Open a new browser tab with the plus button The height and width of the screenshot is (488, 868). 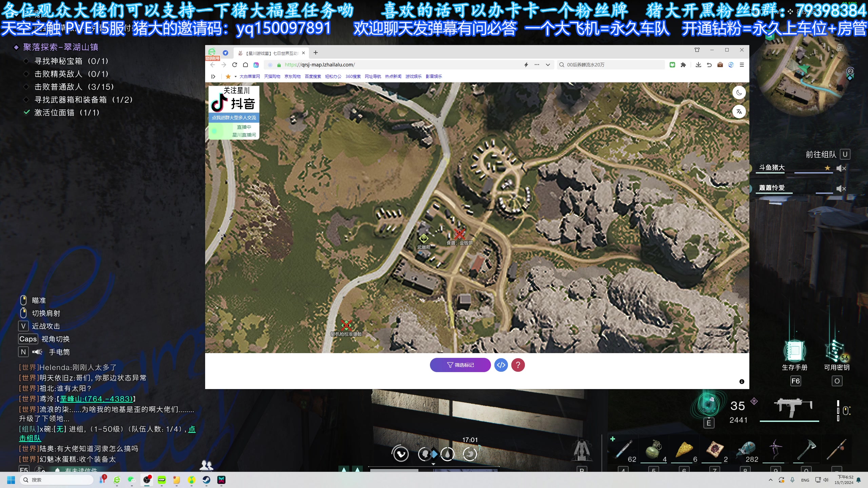point(316,53)
